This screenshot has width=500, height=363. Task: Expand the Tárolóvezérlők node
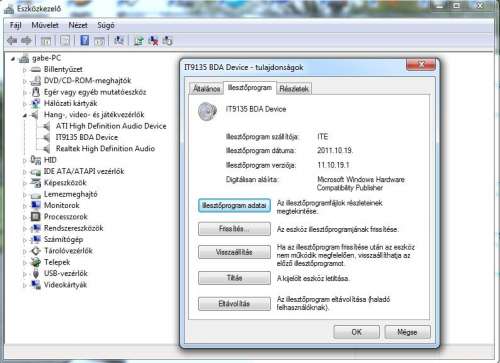pos(25,251)
